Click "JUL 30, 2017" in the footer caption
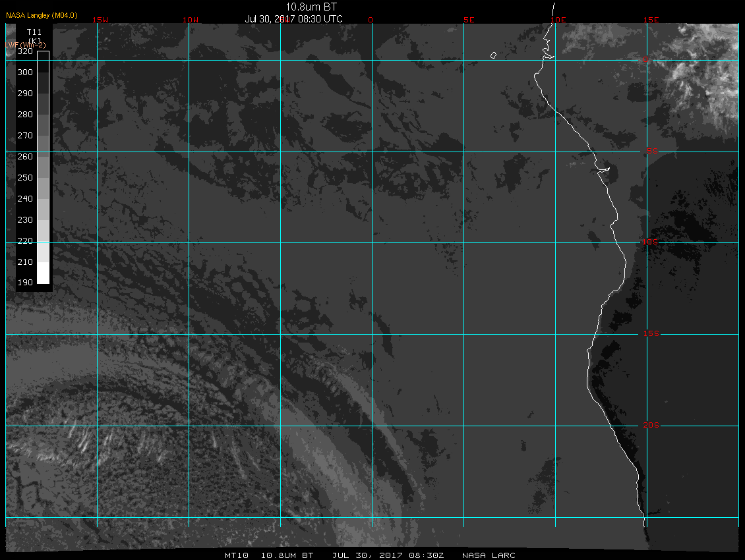 coord(368,555)
